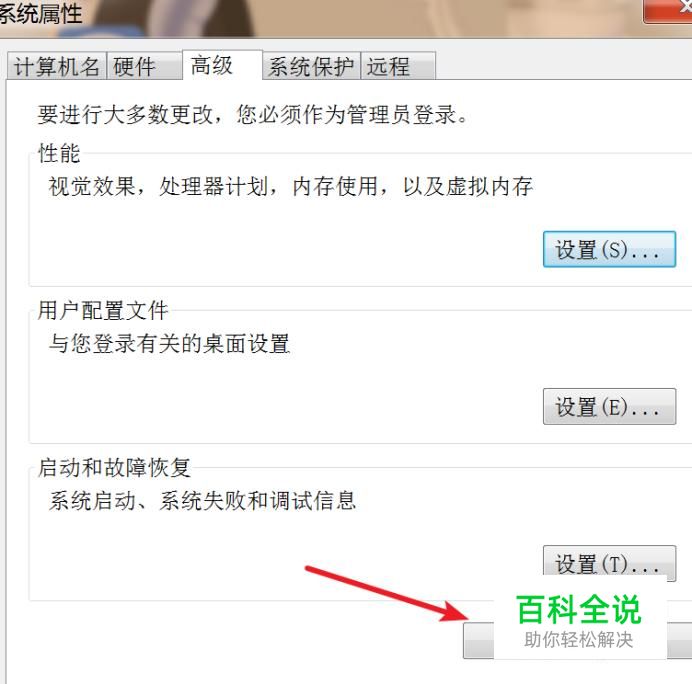Click the button indicated by the red arrow
The image size is (692, 684).
[478, 640]
